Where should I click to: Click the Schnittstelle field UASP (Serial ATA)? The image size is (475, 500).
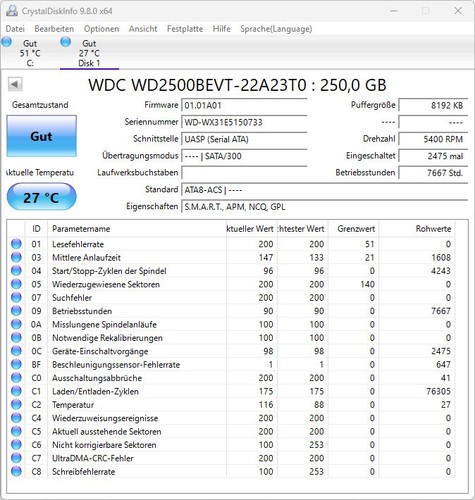244,139
